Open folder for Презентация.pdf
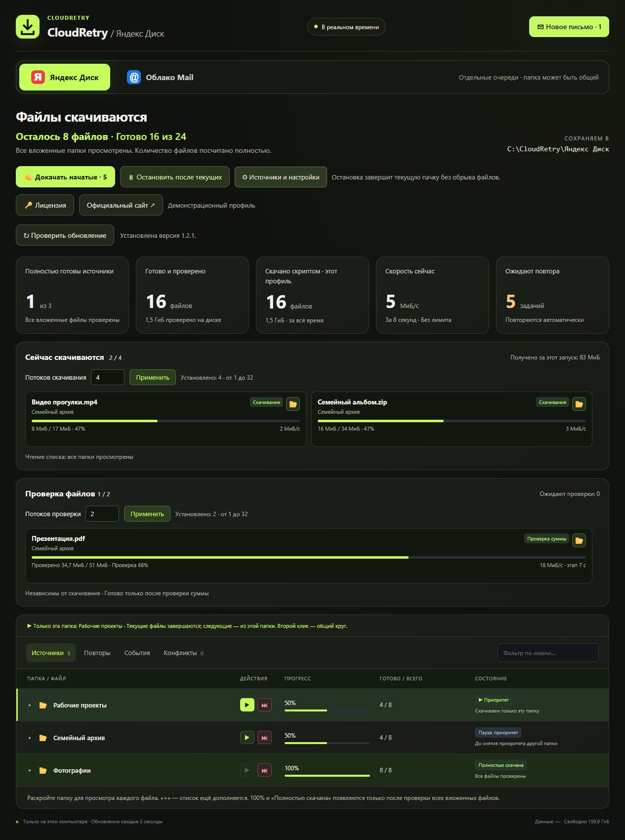 click(x=579, y=540)
